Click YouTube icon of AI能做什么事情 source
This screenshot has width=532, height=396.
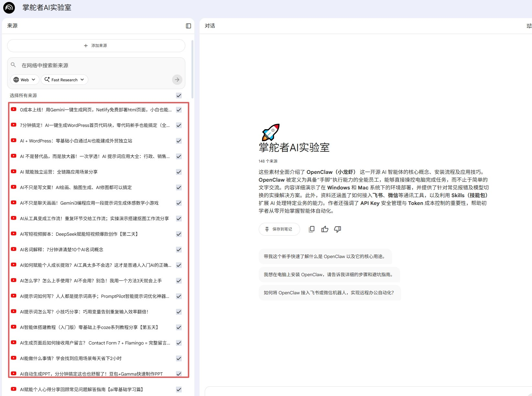point(14,358)
